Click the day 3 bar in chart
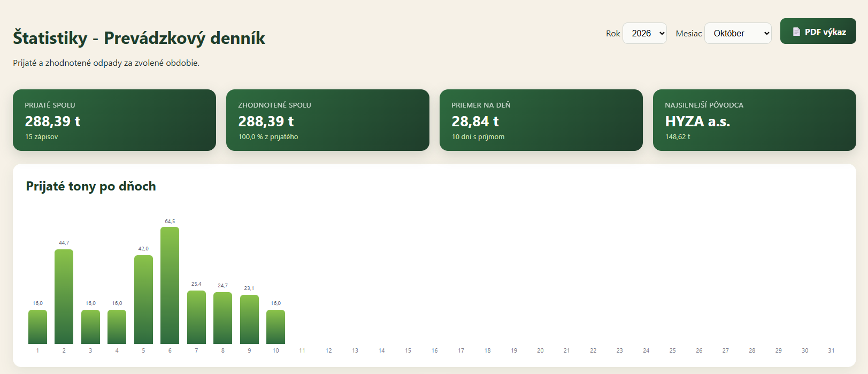This screenshot has width=868, height=374. (x=90, y=327)
